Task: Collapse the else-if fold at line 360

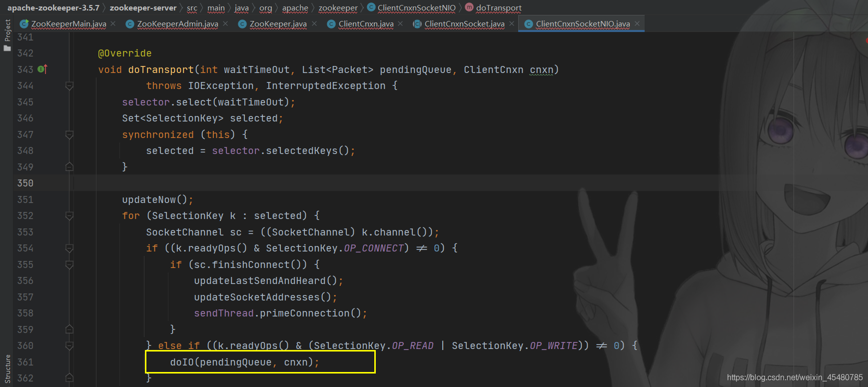Action: click(69, 346)
